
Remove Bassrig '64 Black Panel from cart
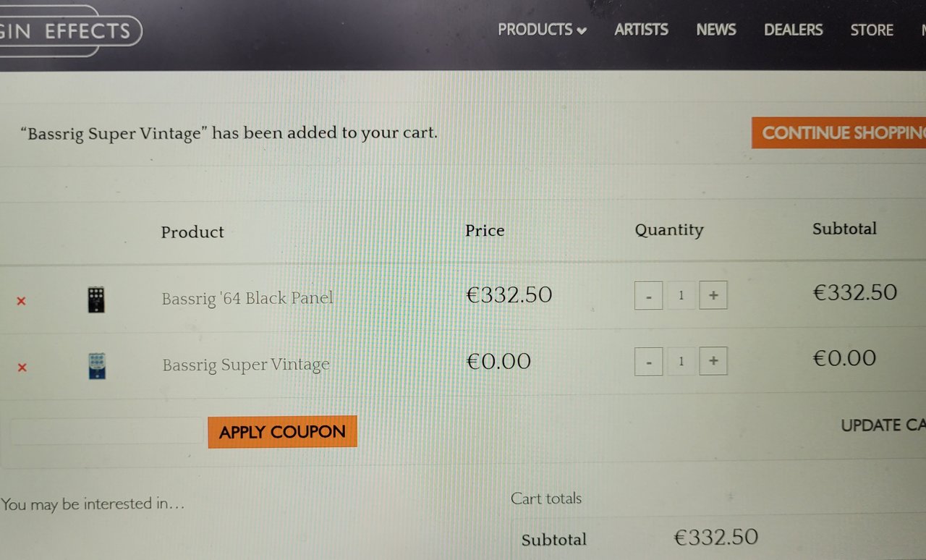coord(21,301)
